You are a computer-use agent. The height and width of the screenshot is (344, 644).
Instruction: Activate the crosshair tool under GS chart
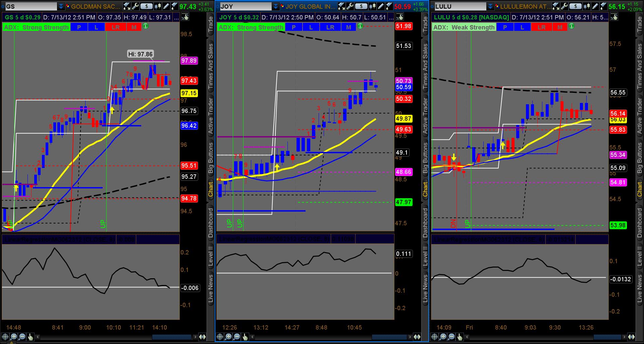point(5,337)
